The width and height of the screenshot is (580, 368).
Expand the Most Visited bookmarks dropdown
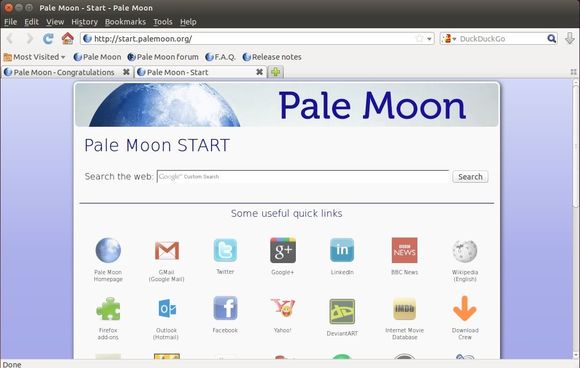tap(34, 57)
